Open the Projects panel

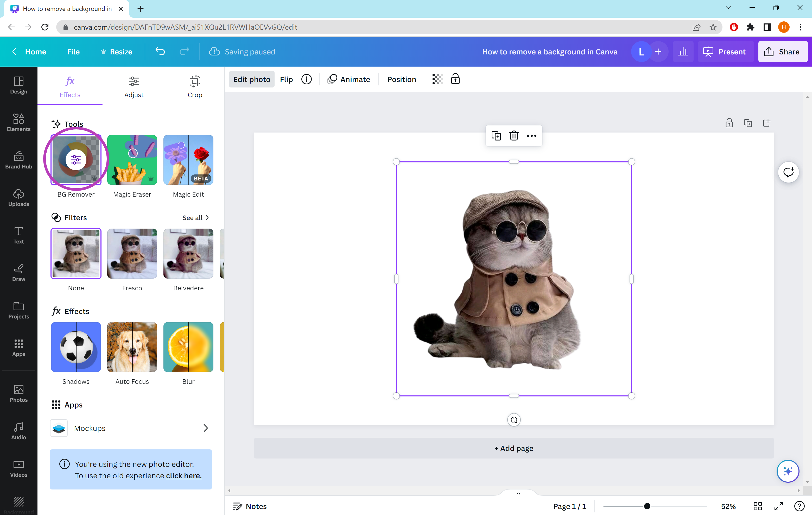point(18,310)
